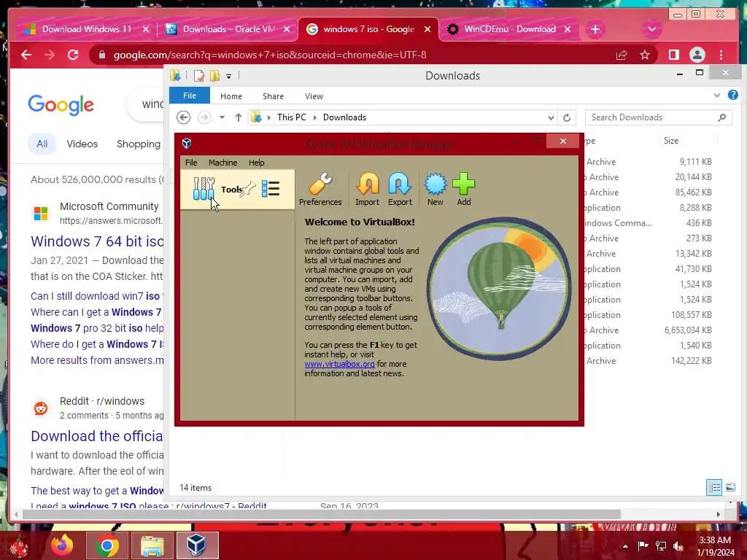The height and width of the screenshot is (560, 747).
Task: Open a new Chrome tab
Action: [595, 29]
